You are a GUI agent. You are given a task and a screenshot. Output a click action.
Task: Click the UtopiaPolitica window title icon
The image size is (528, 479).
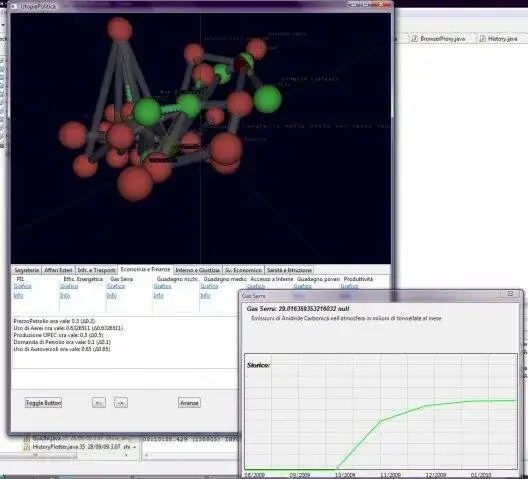(14, 6)
